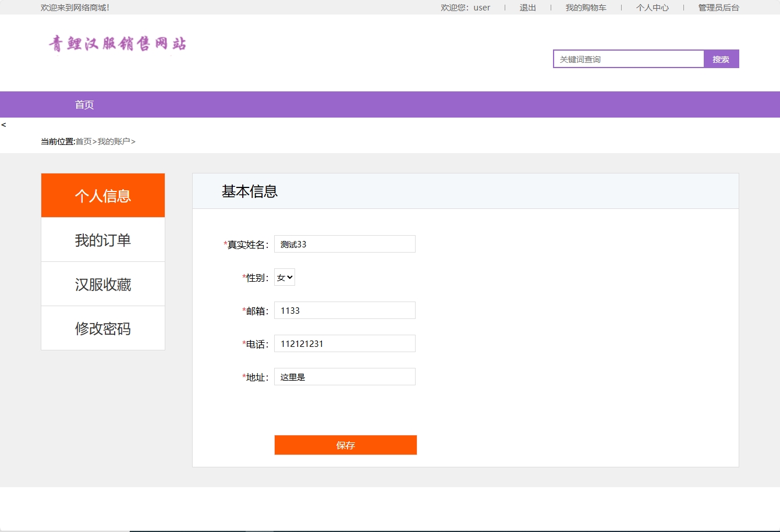Click the 青鲤汉服销售网站 site logo
This screenshot has width=780, height=532.
tap(116, 44)
